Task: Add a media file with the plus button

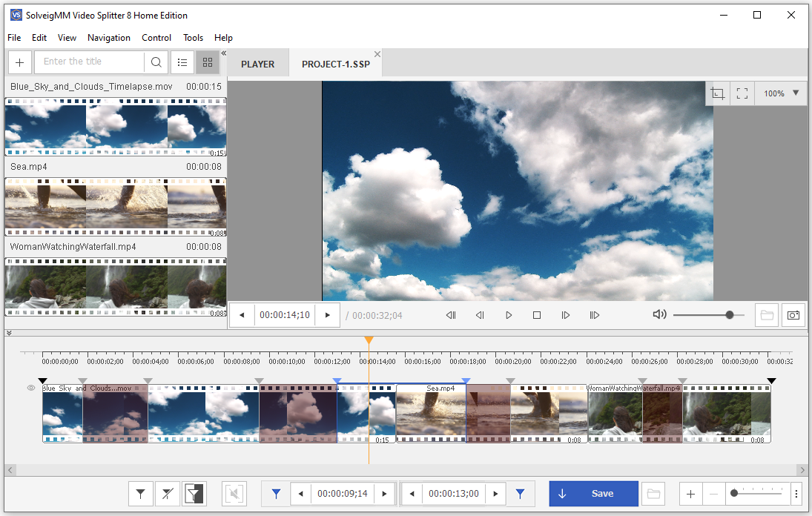Action: [x=19, y=62]
